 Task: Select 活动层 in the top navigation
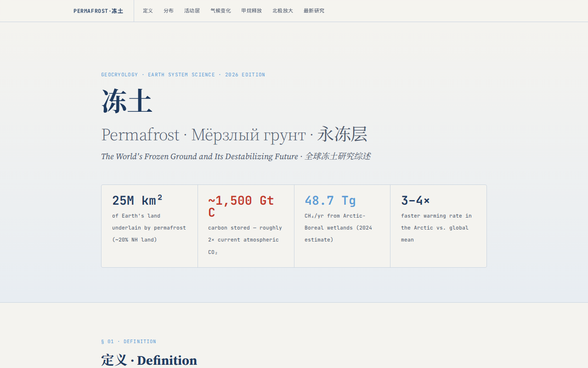coord(192,11)
